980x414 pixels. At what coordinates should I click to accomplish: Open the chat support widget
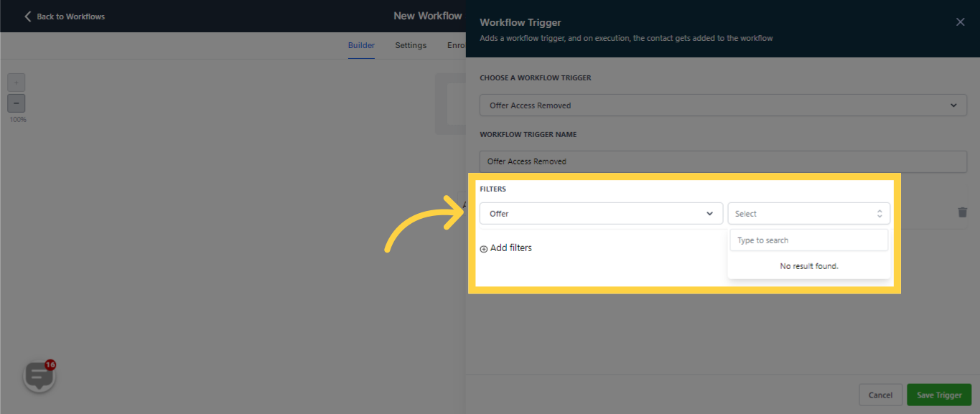39,375
